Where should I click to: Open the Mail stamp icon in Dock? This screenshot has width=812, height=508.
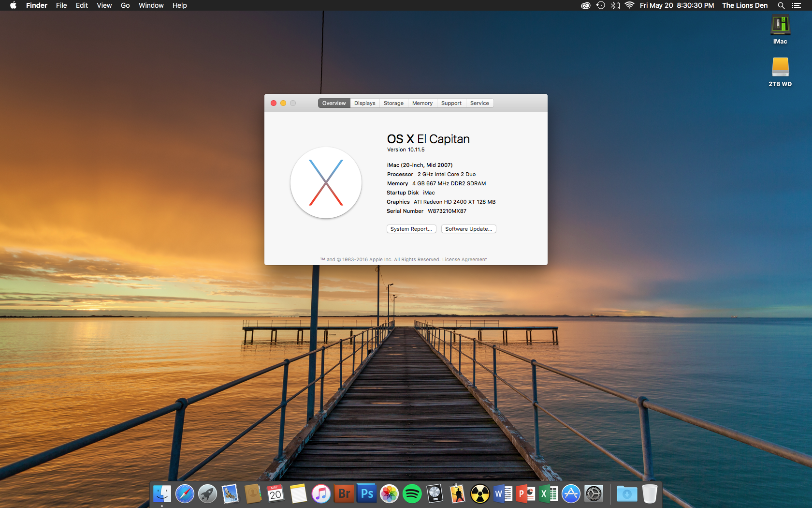[230, 493]
